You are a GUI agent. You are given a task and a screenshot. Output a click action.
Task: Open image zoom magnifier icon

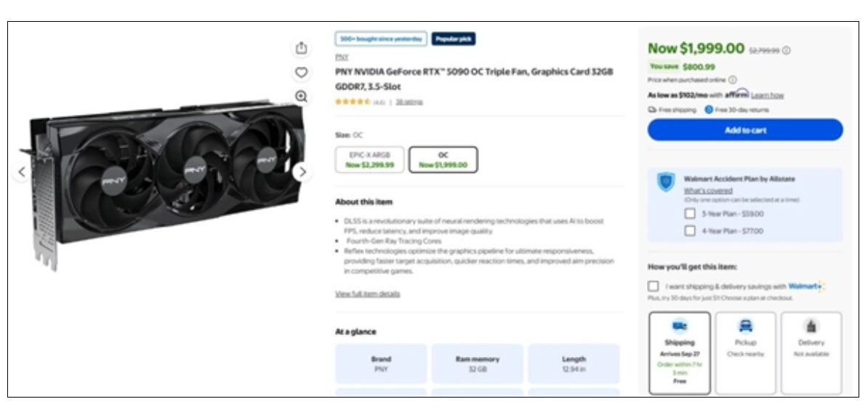click(x=301, y=97)
